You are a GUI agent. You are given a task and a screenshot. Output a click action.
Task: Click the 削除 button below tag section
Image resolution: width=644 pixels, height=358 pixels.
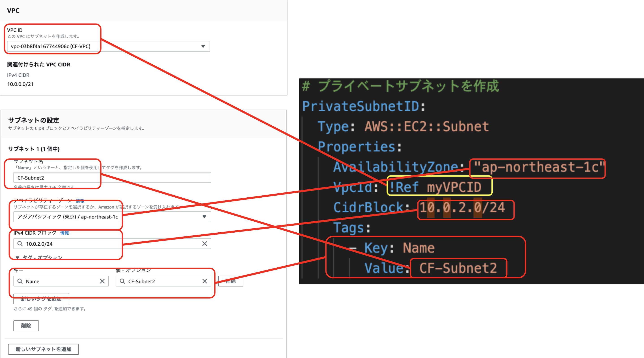pos(26,326)
